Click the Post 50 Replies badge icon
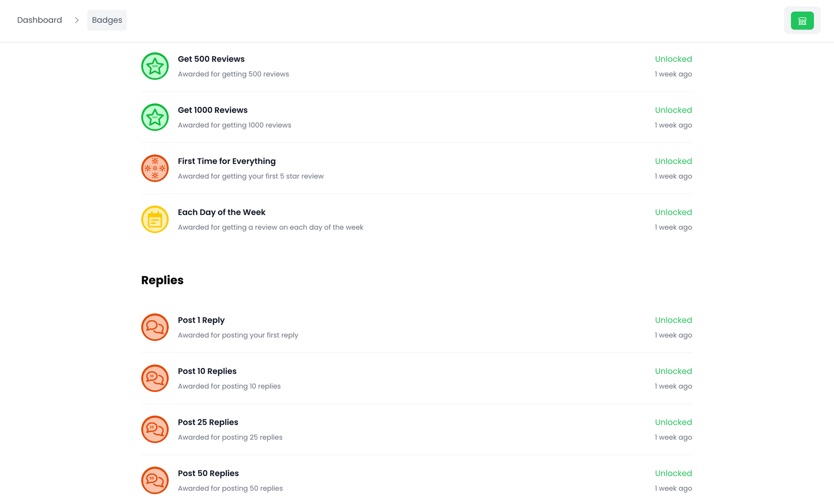Screen dimensions: 834x504 click(155, 480)
